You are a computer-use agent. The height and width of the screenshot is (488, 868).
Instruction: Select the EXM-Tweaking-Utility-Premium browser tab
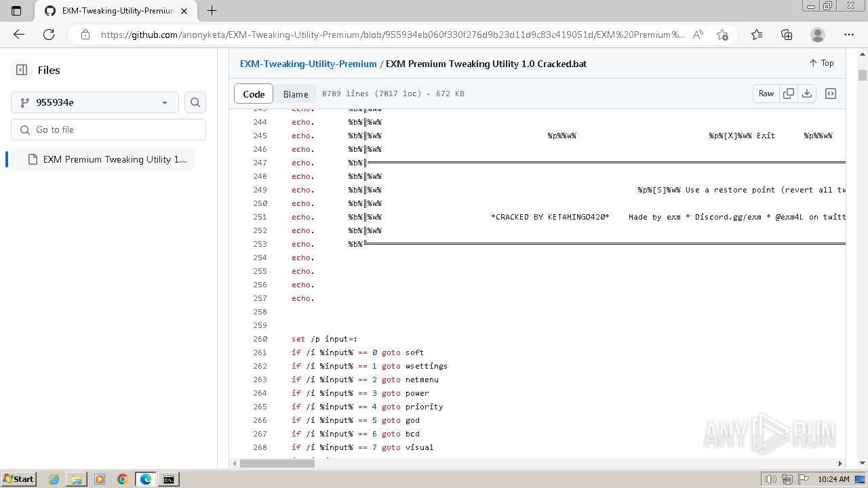117,11
